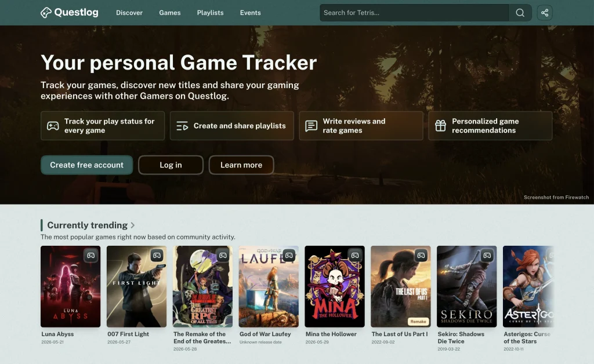Click gamepad icon on Sekiro cover
The width and height of the screenshot is (594, 364).
[487, 256]
